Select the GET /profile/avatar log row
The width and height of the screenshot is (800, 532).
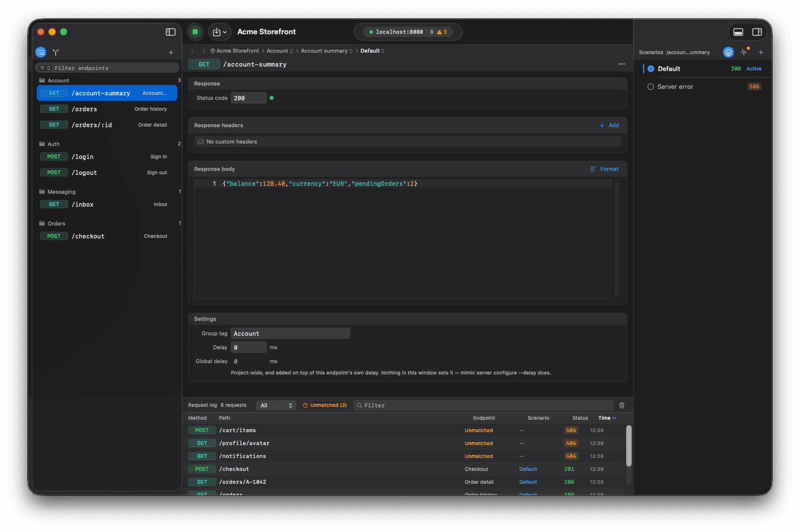click(405, 444)
